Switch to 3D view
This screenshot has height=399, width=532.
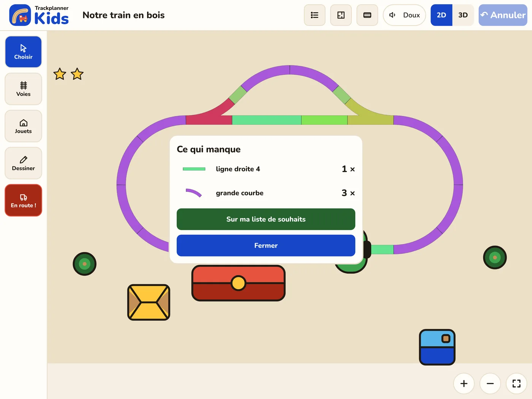pyautogui.click(x=463, y=15)
